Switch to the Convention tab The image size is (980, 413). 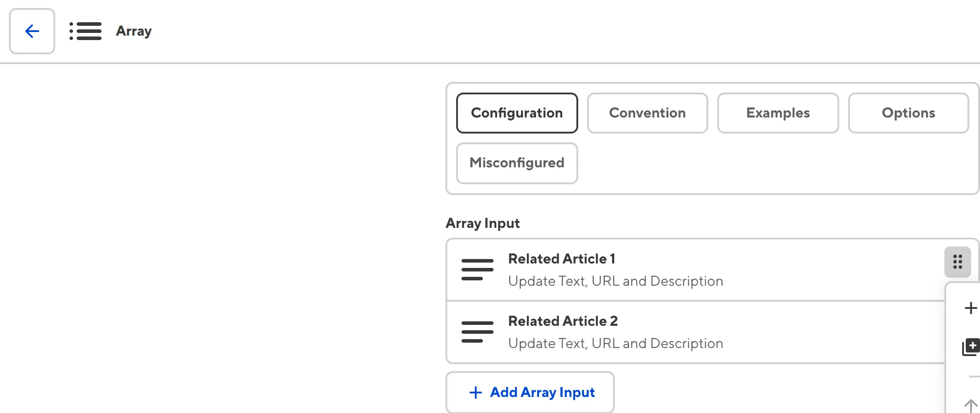[x=647, y=113]
